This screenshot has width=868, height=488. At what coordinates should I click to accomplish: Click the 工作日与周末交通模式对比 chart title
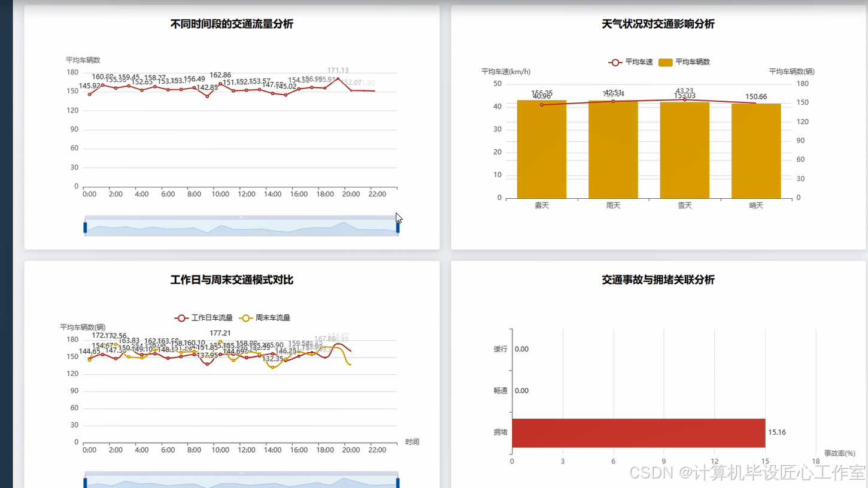232,280
